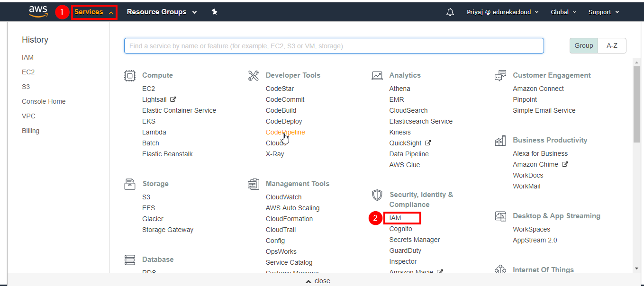Open the Cognito service
The height and width of the screenshot is (286, 644).
400,229
